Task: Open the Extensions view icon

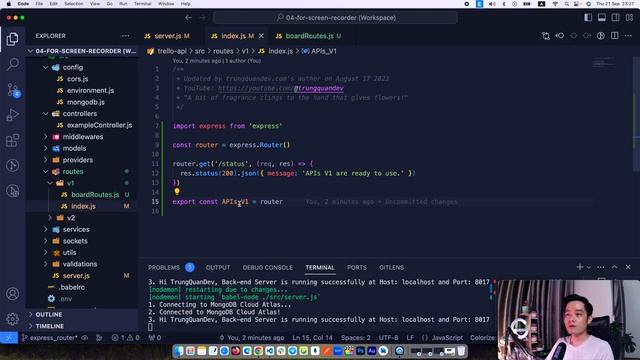Action: [x=13, y=140]
